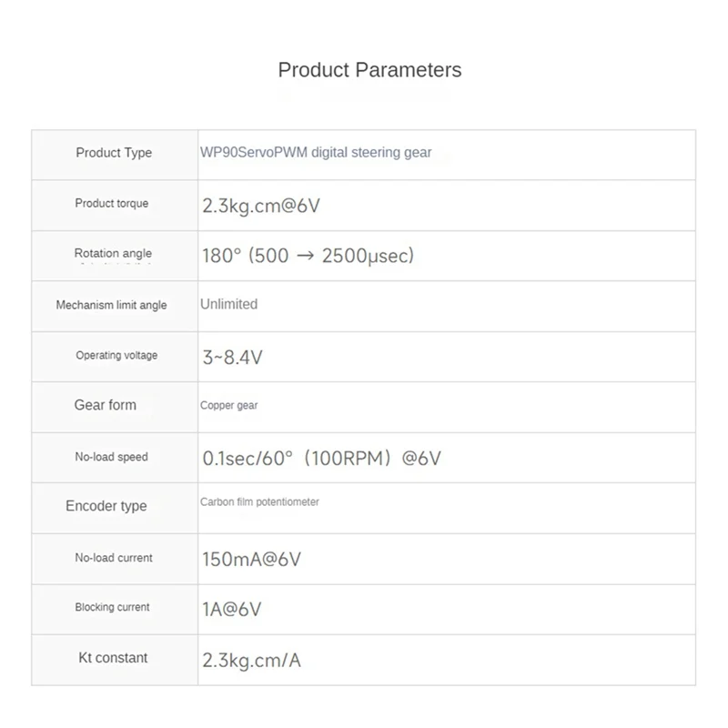This screenshot has width=728, height=728.
Task: Select the No-load speed label
Action: pyautogui.click(x=111, y=458)
